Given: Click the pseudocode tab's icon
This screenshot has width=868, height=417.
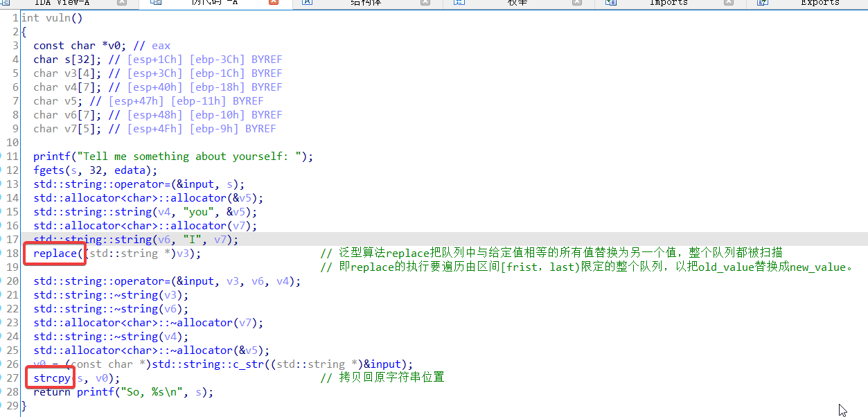Looking at the screenshot, I should coord(156,3).
